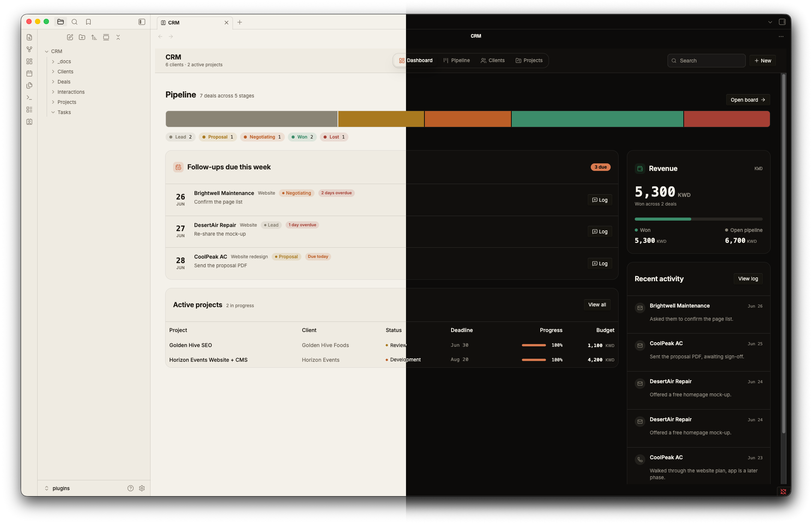Image resolution: width=812 pixels, height=524 pixels.
Task: Open the CRM contact ribbon icon
Action: (29, 122)
